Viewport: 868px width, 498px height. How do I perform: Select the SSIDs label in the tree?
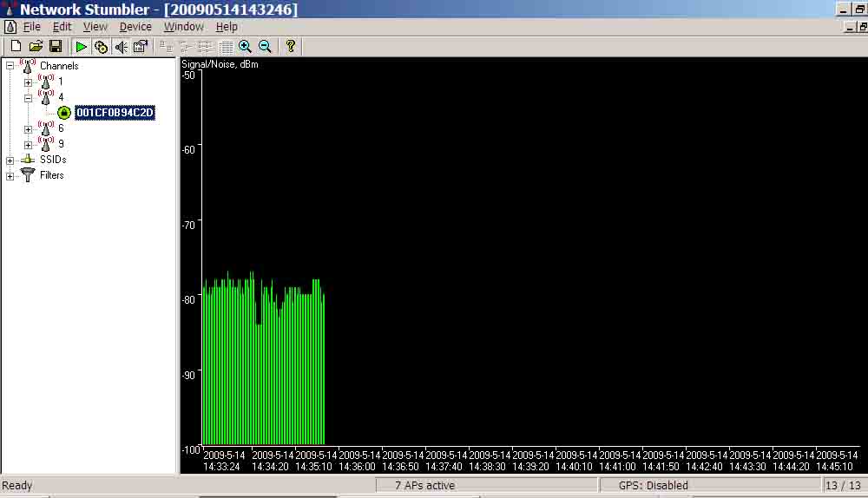tap(53, 160)
